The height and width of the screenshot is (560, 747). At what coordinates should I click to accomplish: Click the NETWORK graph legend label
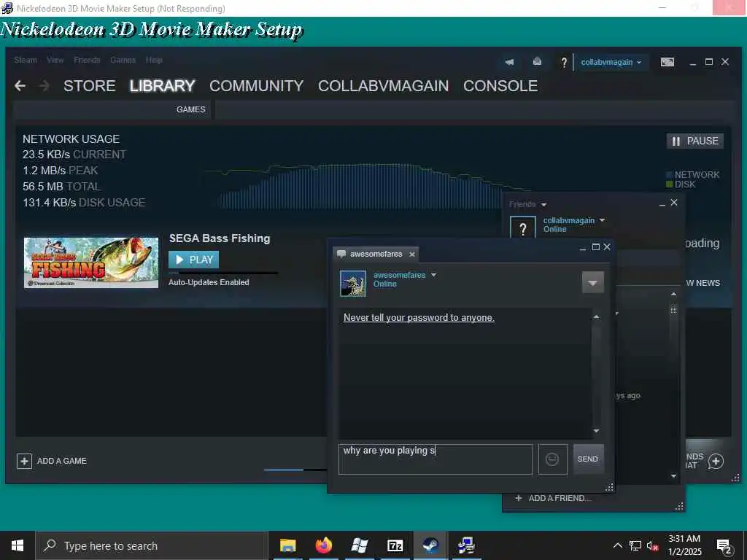[697, 175]
